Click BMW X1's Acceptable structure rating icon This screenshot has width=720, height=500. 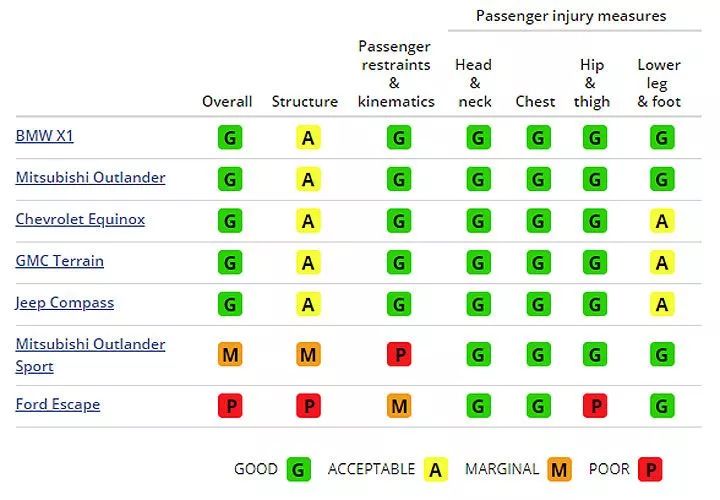tap(307, 138)
